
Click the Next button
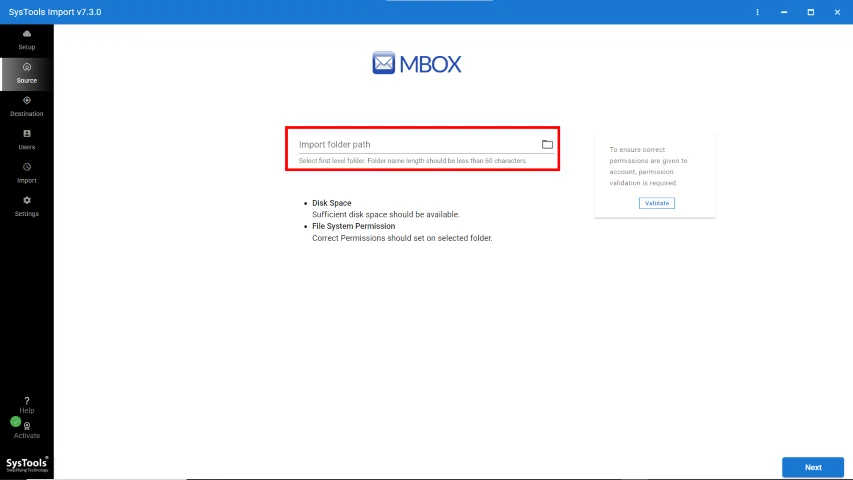point(813,467)
